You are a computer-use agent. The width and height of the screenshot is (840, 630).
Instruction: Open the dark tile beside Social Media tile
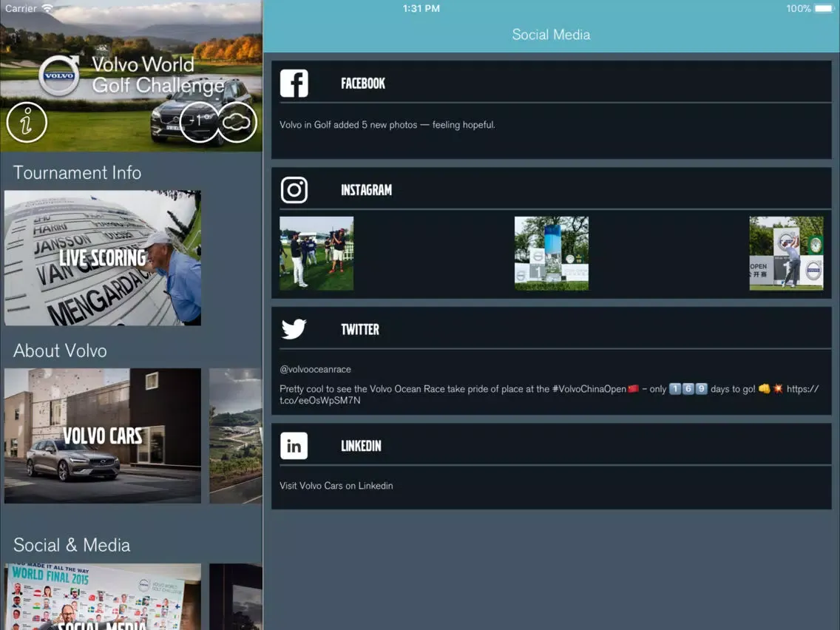point(236,597)
